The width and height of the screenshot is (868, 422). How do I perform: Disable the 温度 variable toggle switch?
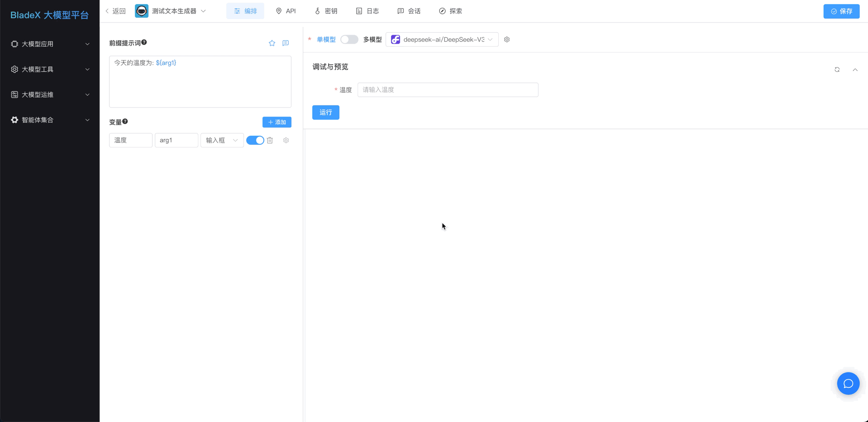(255, 140)
